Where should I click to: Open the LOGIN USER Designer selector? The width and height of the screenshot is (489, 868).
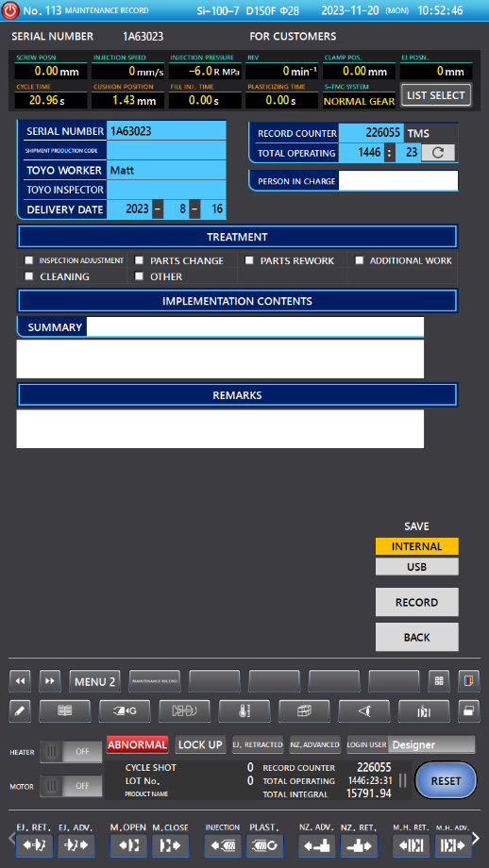[411, 744]
